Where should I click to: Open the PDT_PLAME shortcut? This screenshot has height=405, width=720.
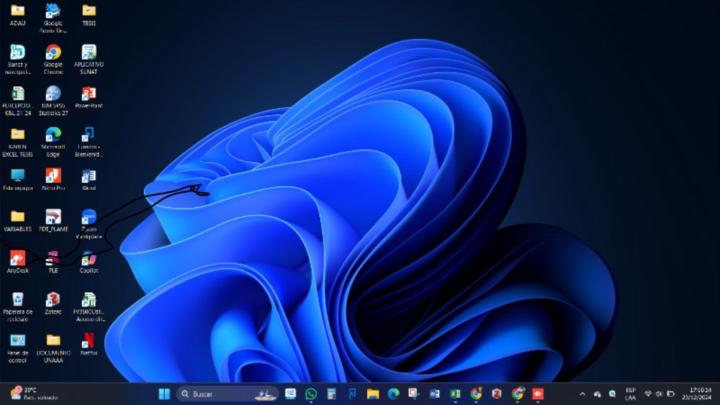pos(53,220)
